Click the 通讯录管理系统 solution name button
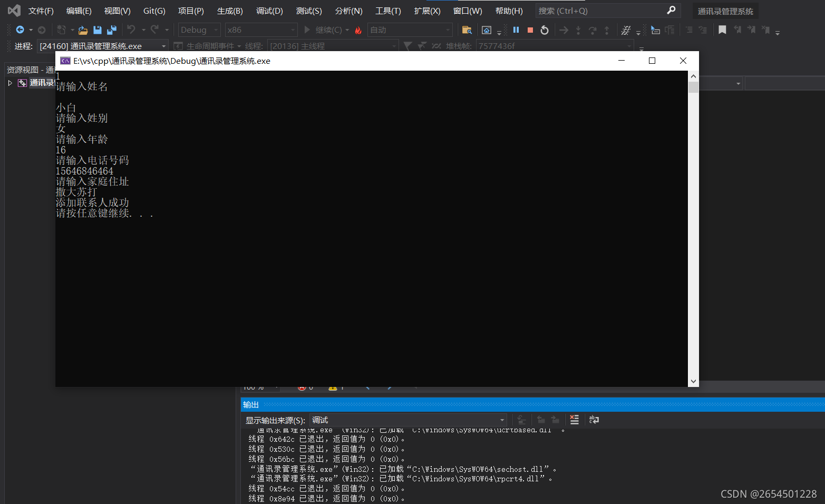 click(725, 11)
